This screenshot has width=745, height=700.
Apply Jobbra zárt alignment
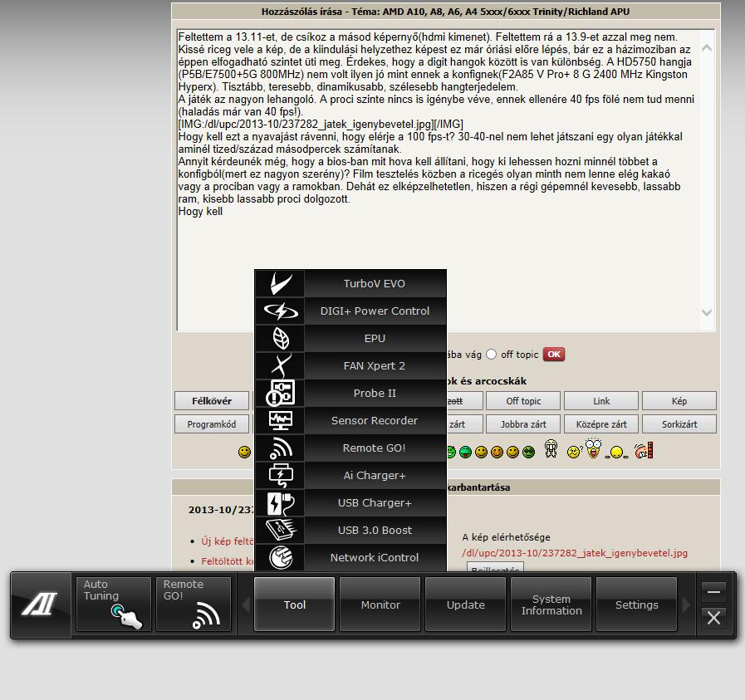click(523, 424)
